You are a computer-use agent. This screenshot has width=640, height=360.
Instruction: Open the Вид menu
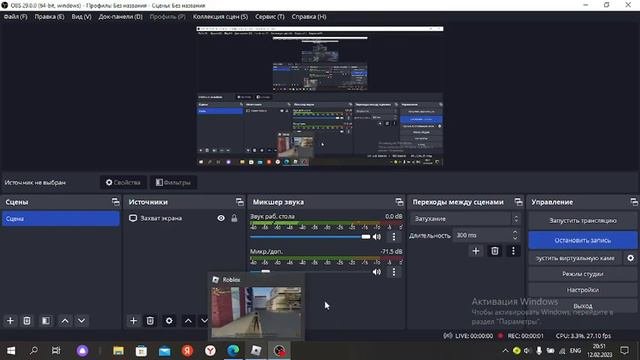82,17
